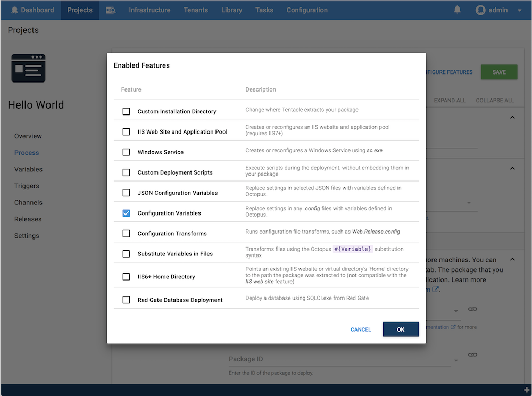
Task: Open Variables in the project sidebar
Action: [28, 169]
